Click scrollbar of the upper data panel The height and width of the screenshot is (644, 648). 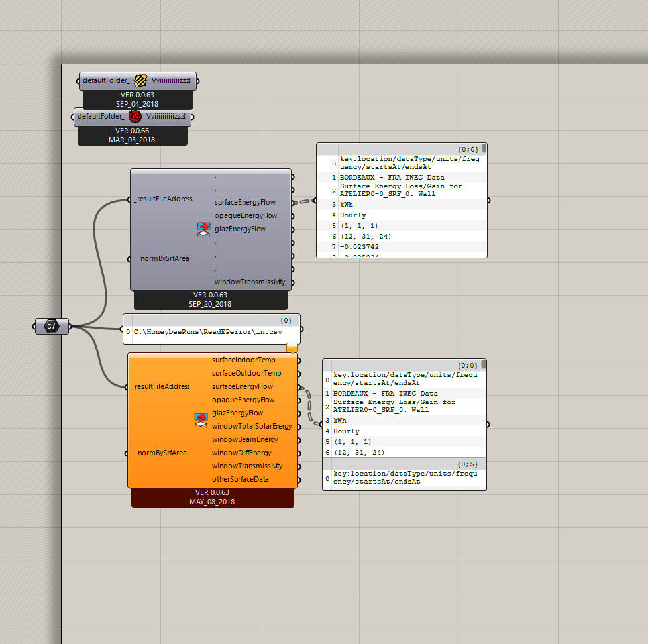484,148
